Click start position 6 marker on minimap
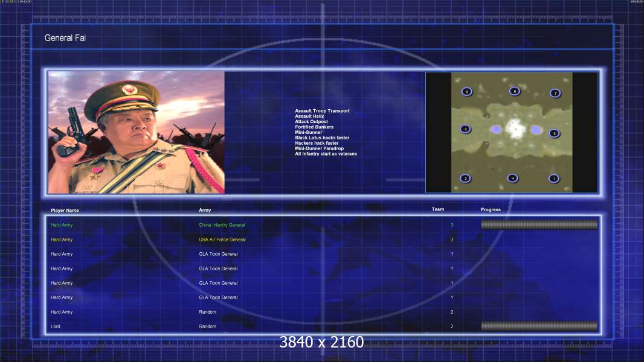The image size is (644, 362). tap(514, 91)
